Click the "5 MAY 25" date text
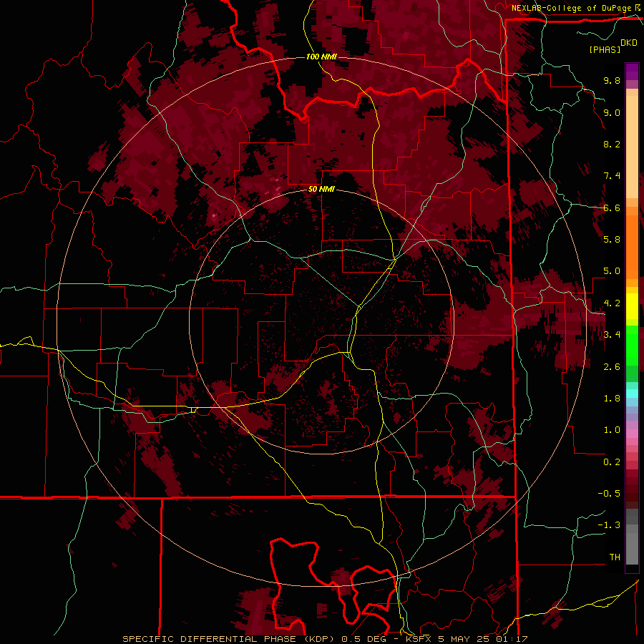The image size is (644, 644). (x=465, y=639)
